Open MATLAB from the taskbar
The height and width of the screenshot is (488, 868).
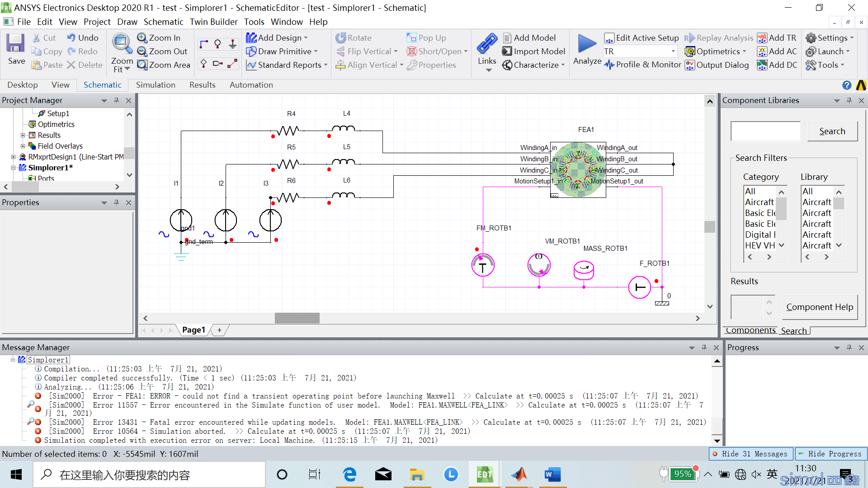click(519, 474)
